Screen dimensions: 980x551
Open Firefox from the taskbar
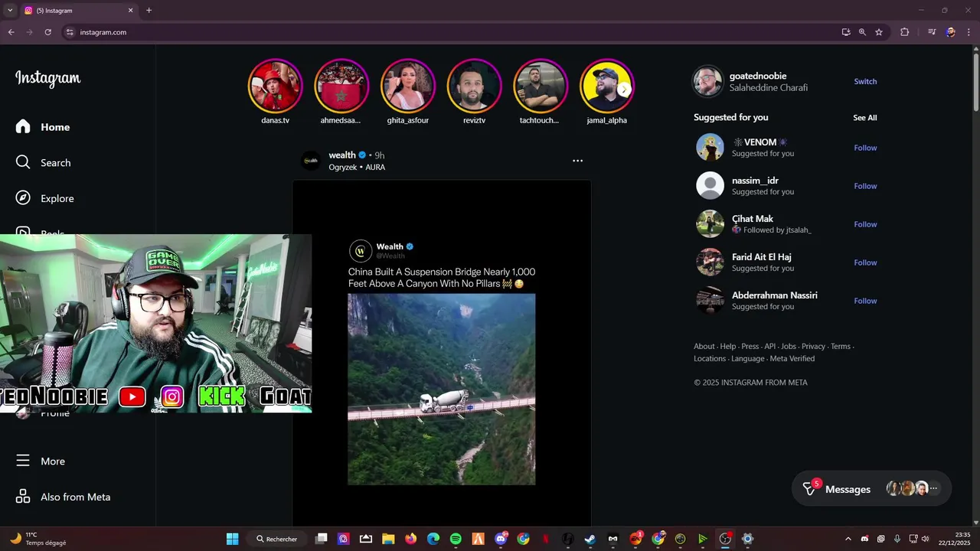click(x=410, y=539)
